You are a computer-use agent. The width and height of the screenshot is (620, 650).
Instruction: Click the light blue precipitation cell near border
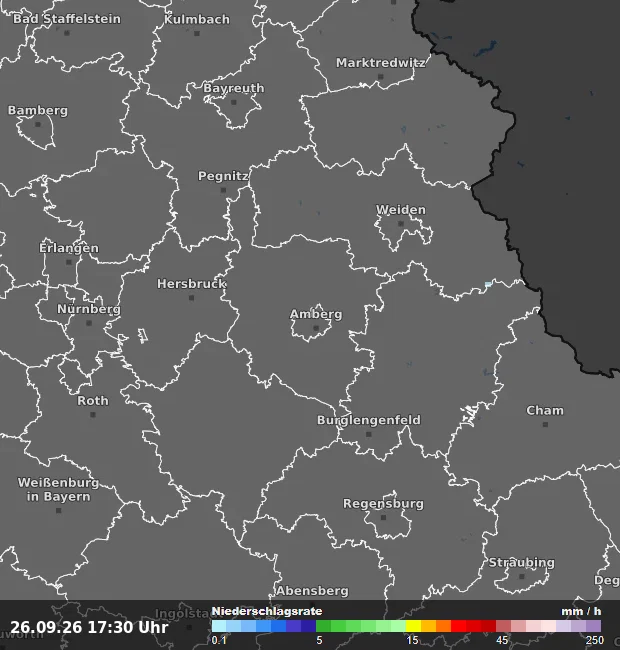tap(488, 284)
